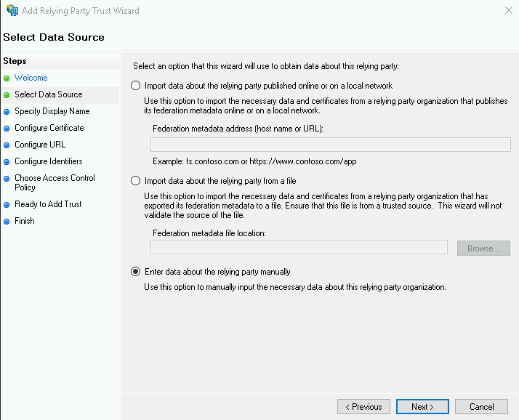Choose enter relying party data manually option
This screenshot has height=420, width=519.
135,272
